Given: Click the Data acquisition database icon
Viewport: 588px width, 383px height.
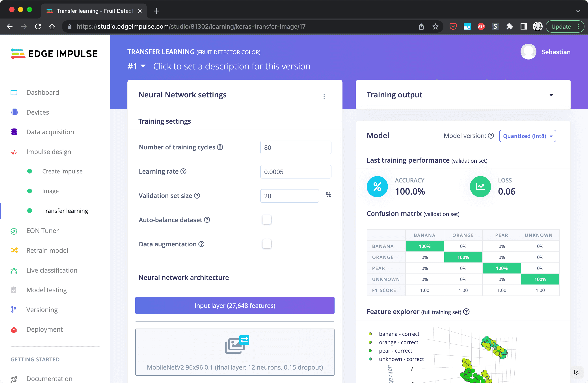Looking at the screenshot, I should click(x=14, y=132).
